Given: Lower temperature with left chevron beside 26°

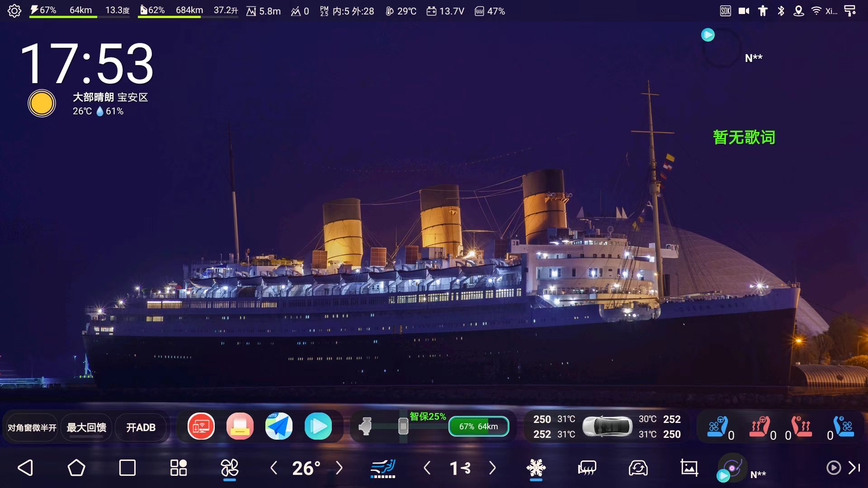Looking at the screenshot, I should tap(274, 468).
